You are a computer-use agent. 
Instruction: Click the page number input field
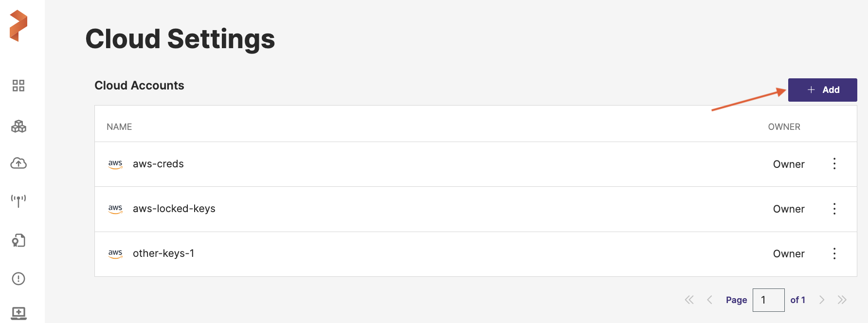768,300
